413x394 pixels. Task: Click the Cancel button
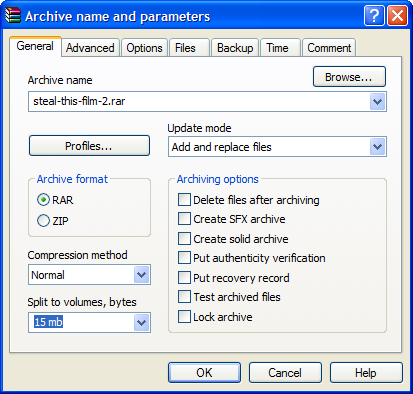[285, 373]
